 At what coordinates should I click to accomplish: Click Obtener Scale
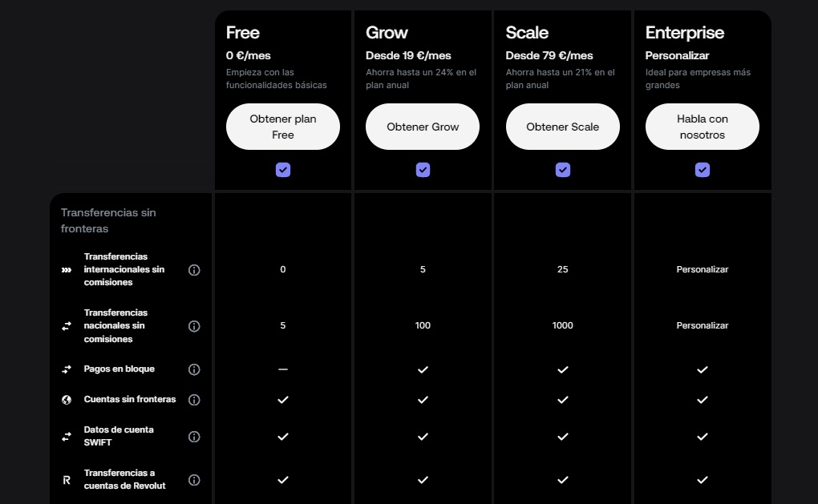tap(562, 126)
